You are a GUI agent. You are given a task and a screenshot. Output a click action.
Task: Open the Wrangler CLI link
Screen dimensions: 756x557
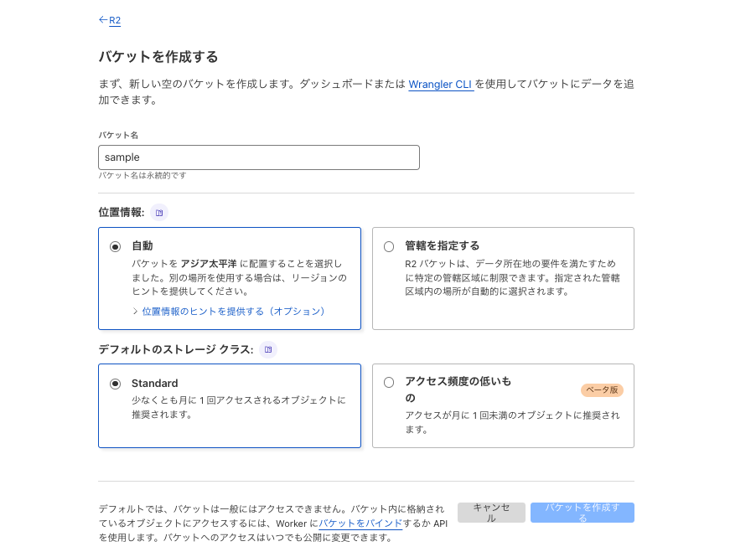point(441,85)
